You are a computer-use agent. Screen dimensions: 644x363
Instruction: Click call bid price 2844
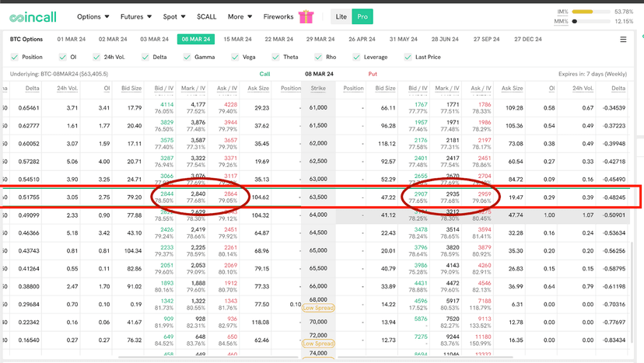click(x=166, y=194)
